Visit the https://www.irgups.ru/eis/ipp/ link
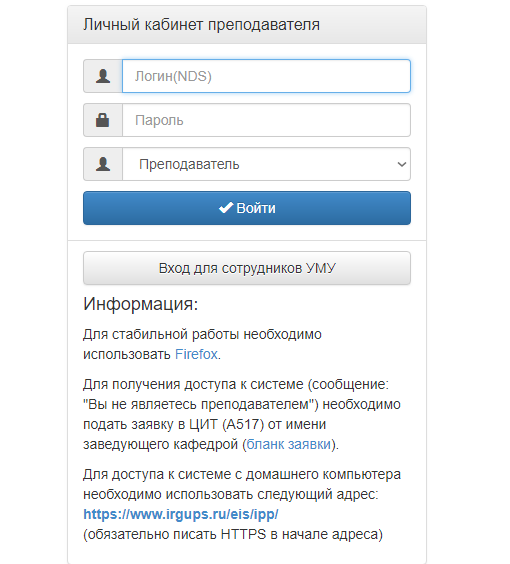 pos(181,514)
